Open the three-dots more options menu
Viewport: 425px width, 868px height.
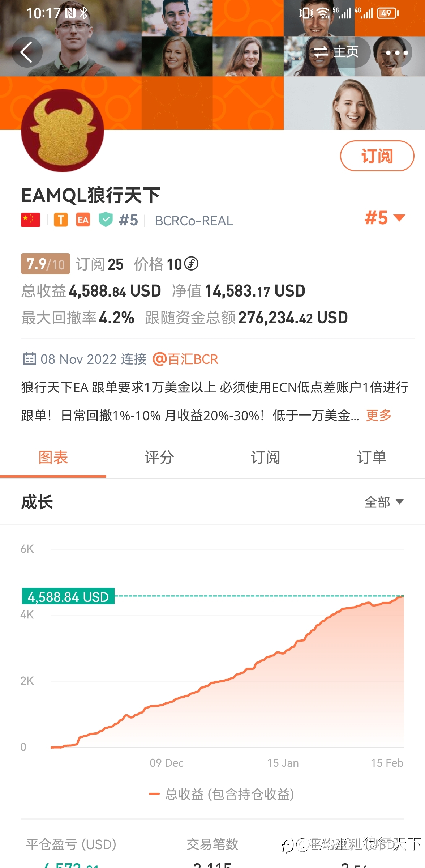coord(396,52)
